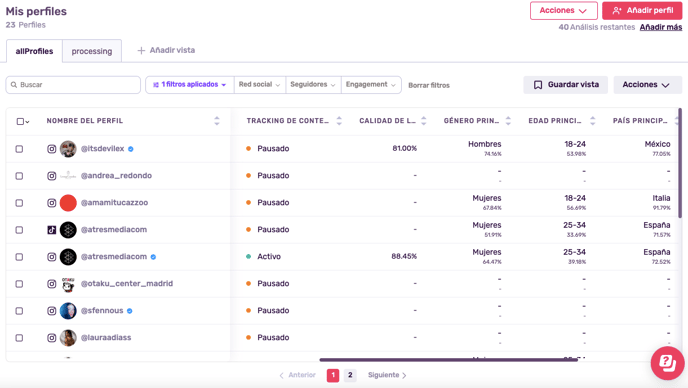The width and height of the screenshot is (688, 388).
Task: Click the 88.45% quality value
Action: (404, 256)
